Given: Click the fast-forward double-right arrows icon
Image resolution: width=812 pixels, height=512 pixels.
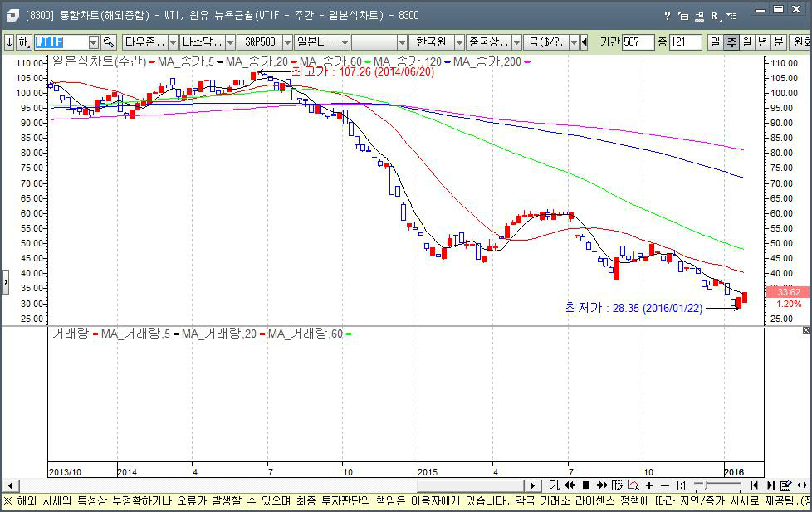Looking at the screenshot, I should (x=602, y=485).
